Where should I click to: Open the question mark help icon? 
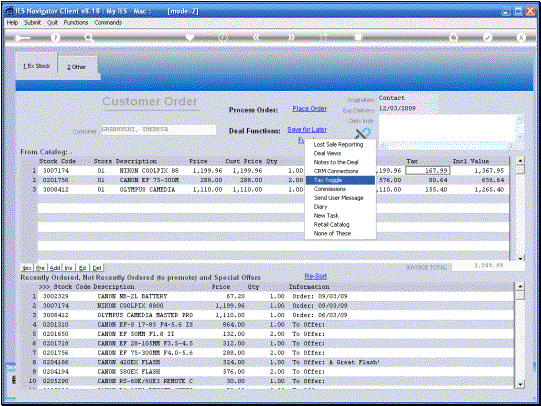(x=55, y=37)
